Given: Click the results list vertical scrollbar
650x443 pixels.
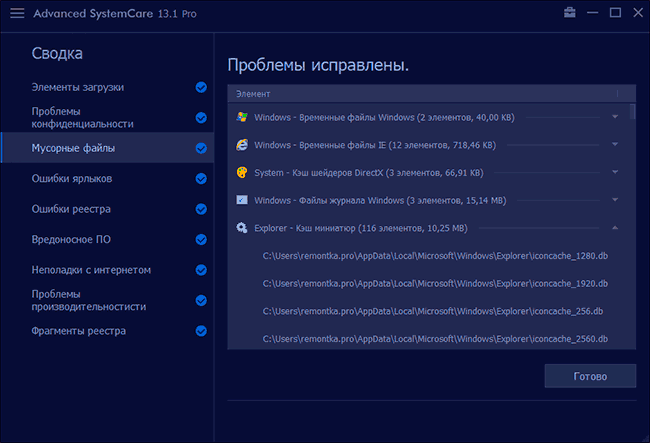Looking at the screenshot, I should [632, 112].
